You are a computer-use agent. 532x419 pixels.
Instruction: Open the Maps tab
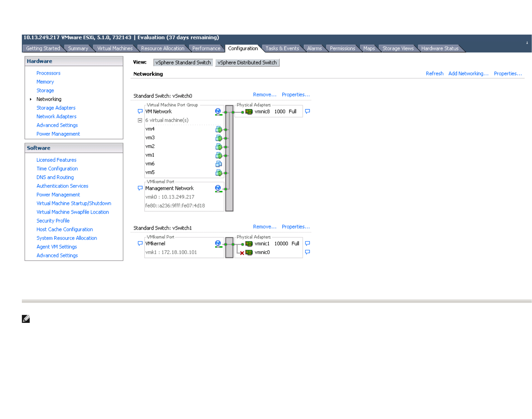(369, 48)
